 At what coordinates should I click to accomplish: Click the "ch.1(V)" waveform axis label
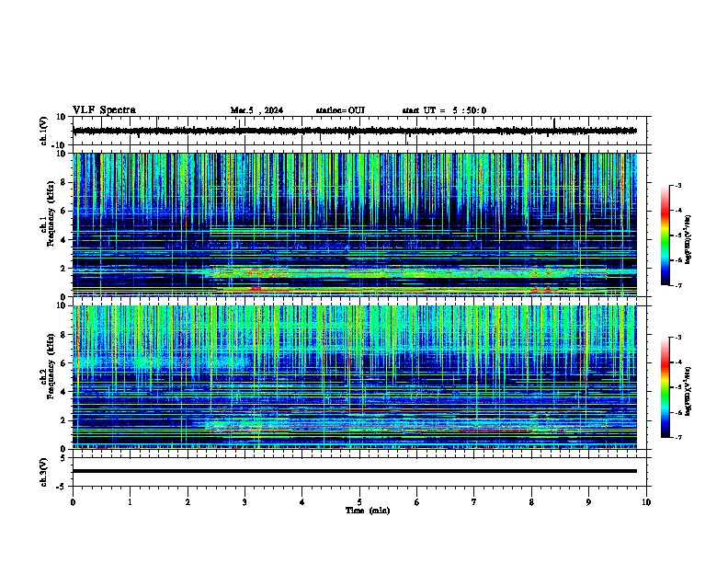44,131
